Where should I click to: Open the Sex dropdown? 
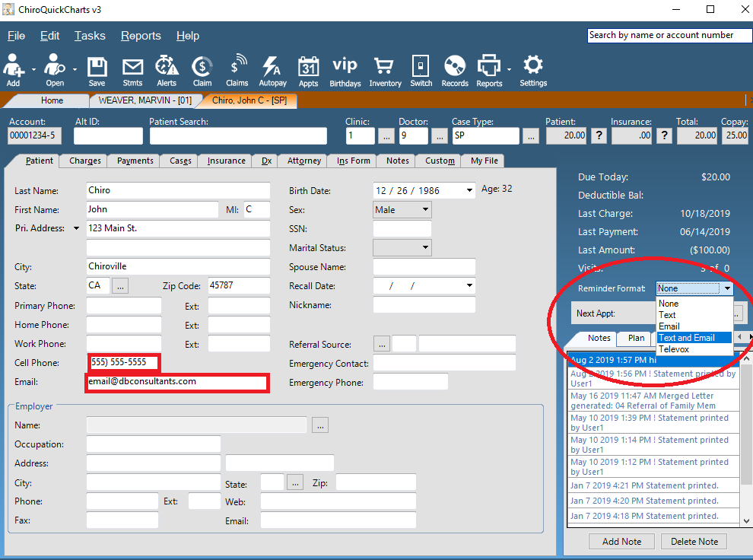[x=402, y=209]
